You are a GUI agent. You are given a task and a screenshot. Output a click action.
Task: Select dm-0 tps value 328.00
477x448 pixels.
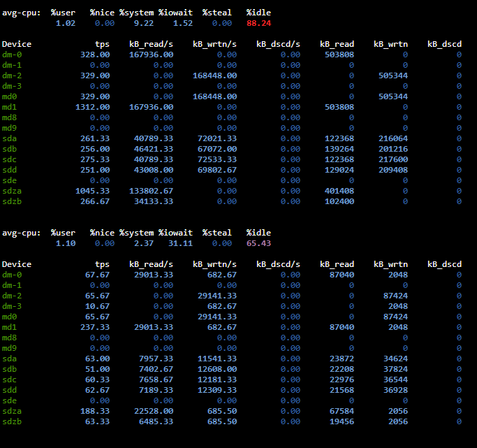tap(95, 55)
